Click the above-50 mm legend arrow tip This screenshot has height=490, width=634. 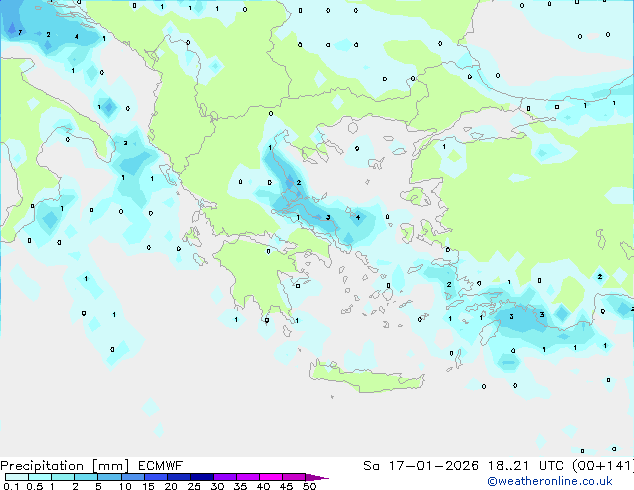pos(317,478)
